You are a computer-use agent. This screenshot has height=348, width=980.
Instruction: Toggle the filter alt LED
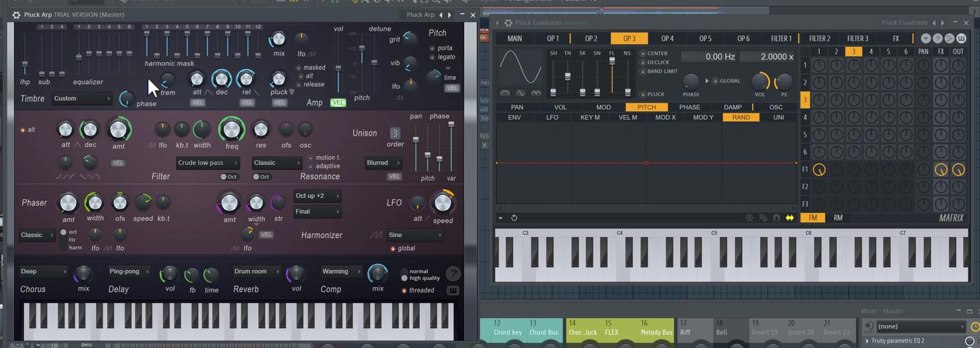click(x=23, y=130)
